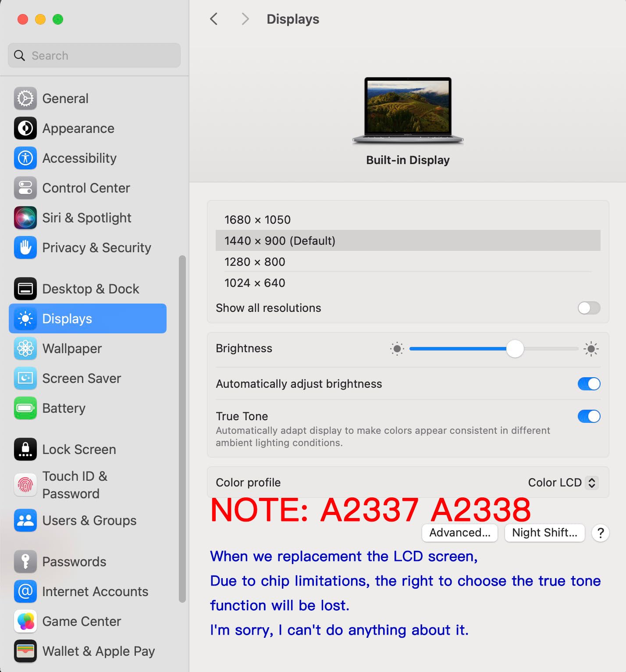Click the Lock Screen icon

[x=25, y=449]
